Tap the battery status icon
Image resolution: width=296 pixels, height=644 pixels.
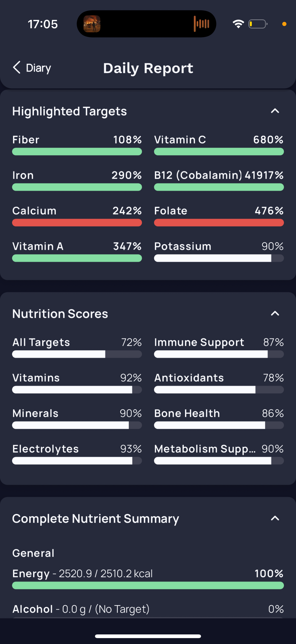click(258, 24)
